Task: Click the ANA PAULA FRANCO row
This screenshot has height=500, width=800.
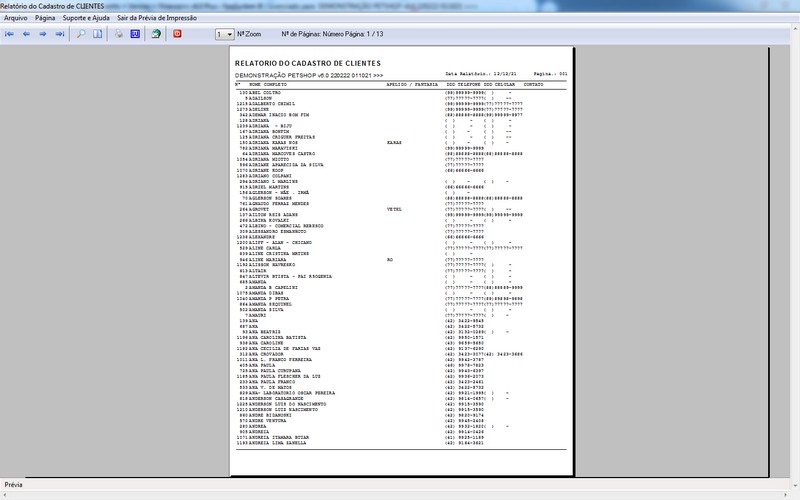Action: point(401,382)
